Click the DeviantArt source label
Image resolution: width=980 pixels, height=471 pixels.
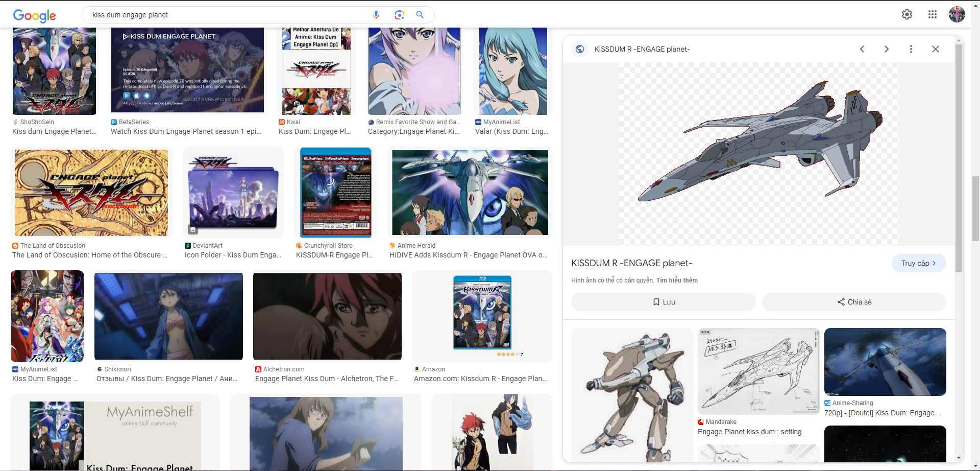click(208, 246)
